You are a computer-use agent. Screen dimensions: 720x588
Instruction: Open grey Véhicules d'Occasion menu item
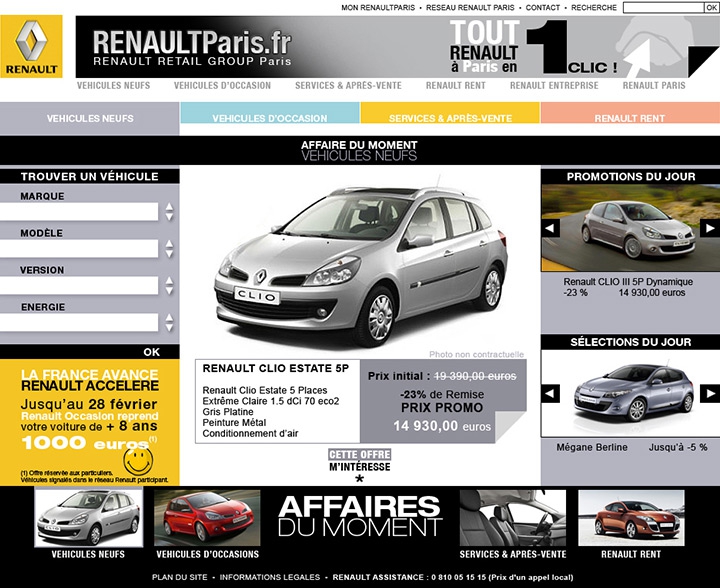(222, 85)
